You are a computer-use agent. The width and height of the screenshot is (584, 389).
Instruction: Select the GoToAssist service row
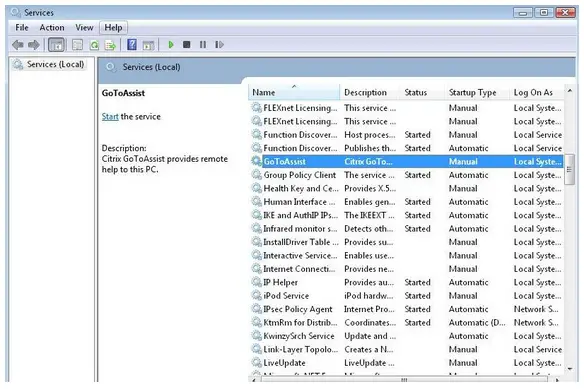(406, 161)
